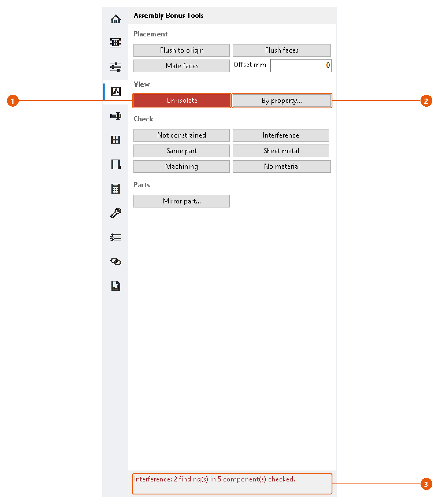The image size is (439, 504).
Task: Open the By property... view dialog
Action: 282,101
